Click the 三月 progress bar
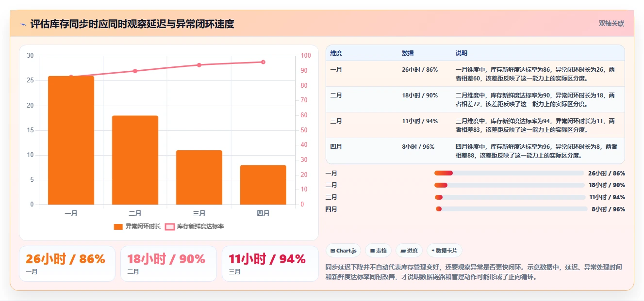644x301 pixels. pos(510,197)
